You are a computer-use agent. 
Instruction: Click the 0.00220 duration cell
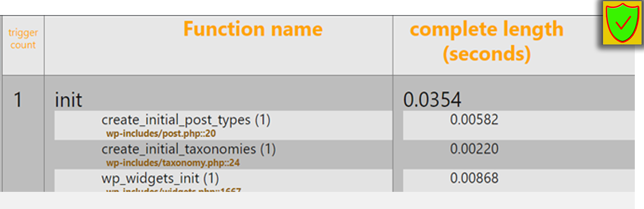(474, 149)
